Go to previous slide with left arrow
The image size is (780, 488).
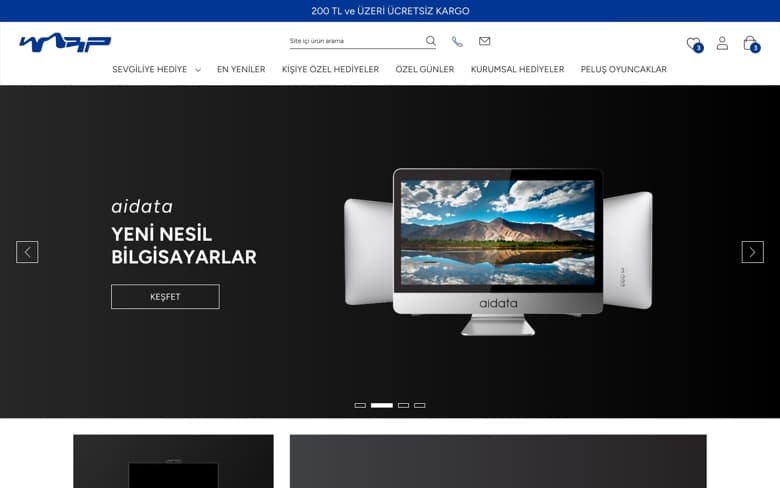(x=27, y=252)
